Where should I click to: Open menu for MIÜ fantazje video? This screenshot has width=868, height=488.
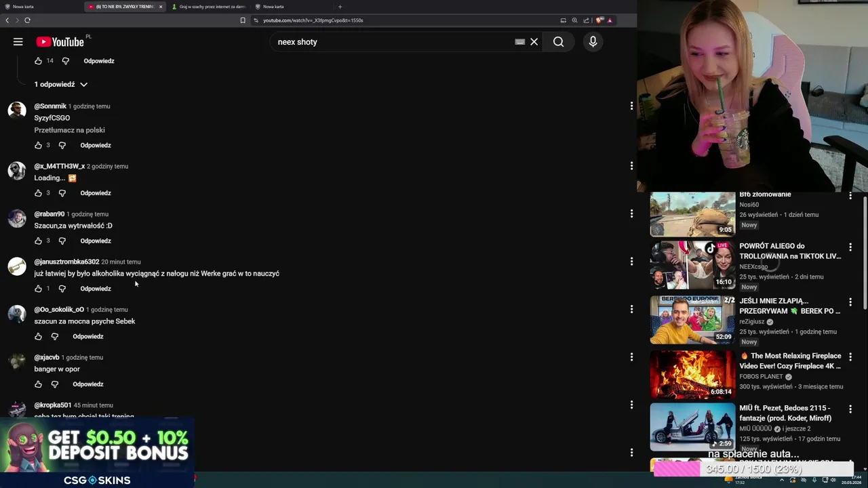click(850, 409)
